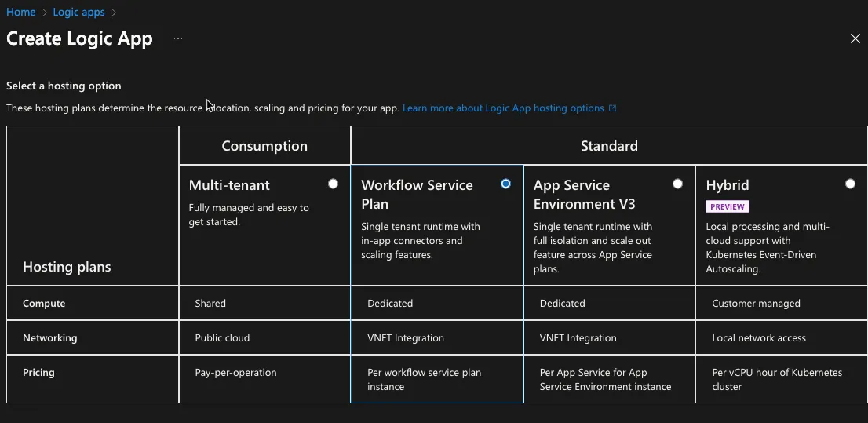Open the ellipsis menu beside Create Logic App
The image size is (868, 423).
pos(177,38)
